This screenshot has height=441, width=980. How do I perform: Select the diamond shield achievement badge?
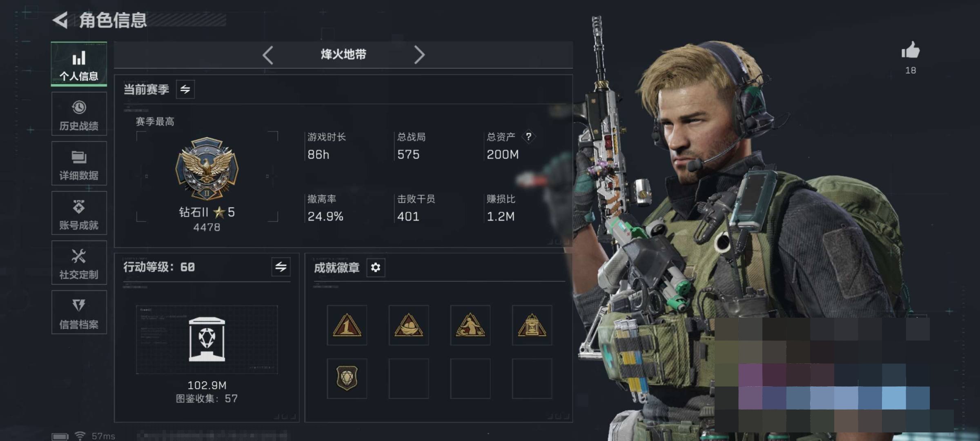[x=347, y=379]
